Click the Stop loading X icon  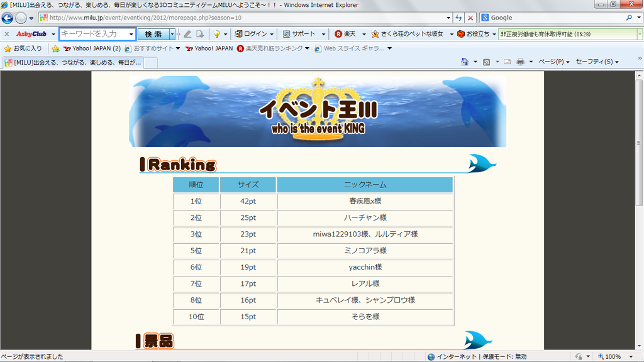pos(470,18)
